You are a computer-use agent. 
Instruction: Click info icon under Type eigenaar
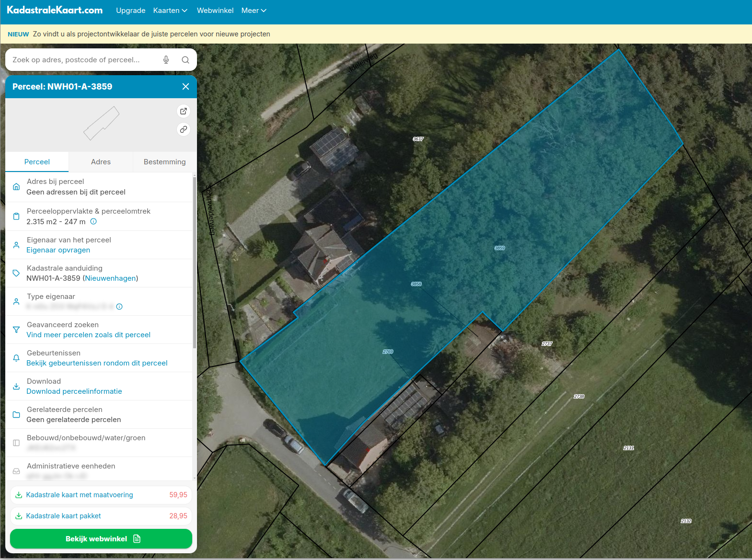coord(119,307)
